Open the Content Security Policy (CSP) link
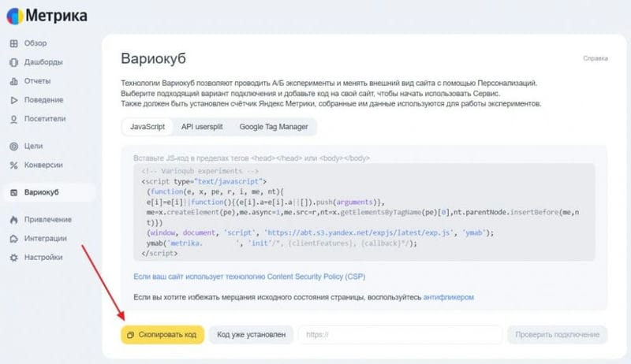The width and height of the screenshot is (631, 364). (x=249, y=277)
